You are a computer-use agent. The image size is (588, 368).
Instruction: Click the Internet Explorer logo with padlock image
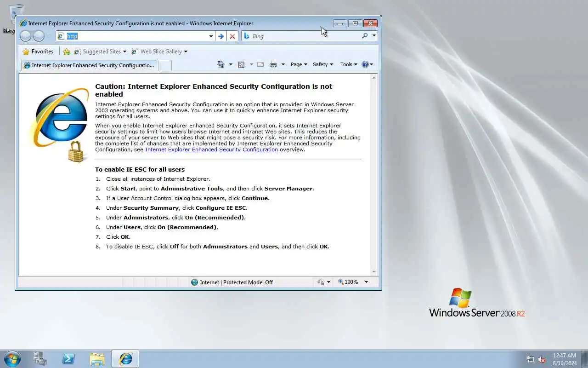click(x=59, y=124)
